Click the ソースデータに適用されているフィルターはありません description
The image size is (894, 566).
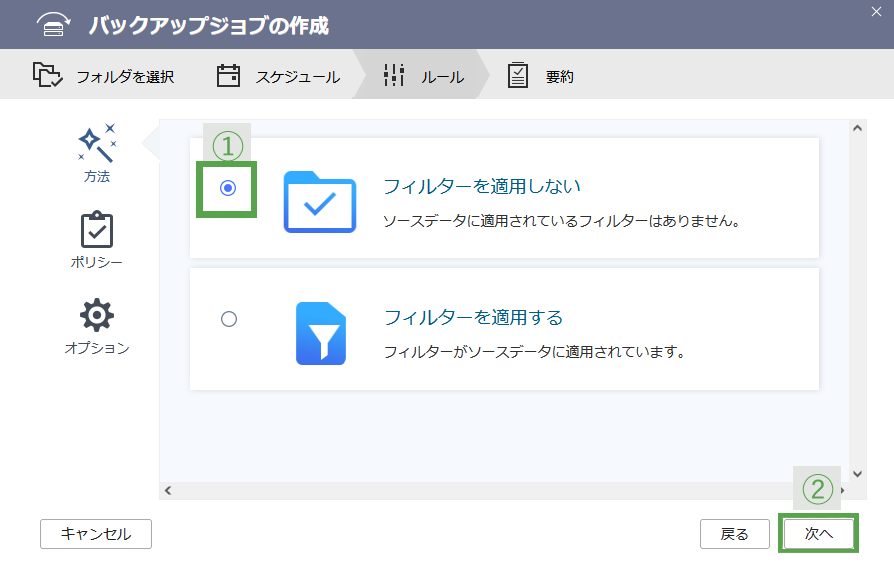(562, 221)
